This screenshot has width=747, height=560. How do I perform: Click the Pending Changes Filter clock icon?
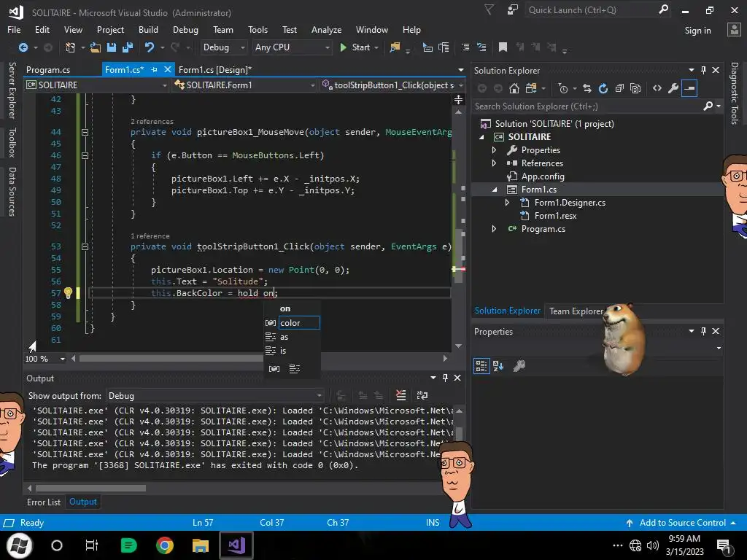[563, 88]
